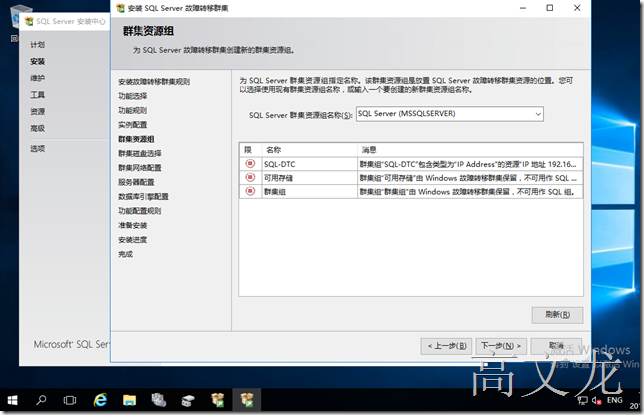The image size is (644, 415).
Task: Open File Explorer from taskbar
Action: (x=129, y=400)
